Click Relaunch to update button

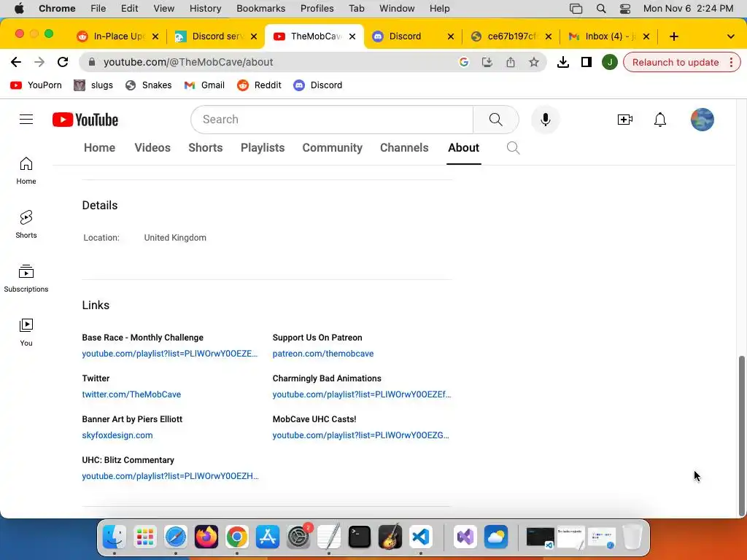pos(675,63)
